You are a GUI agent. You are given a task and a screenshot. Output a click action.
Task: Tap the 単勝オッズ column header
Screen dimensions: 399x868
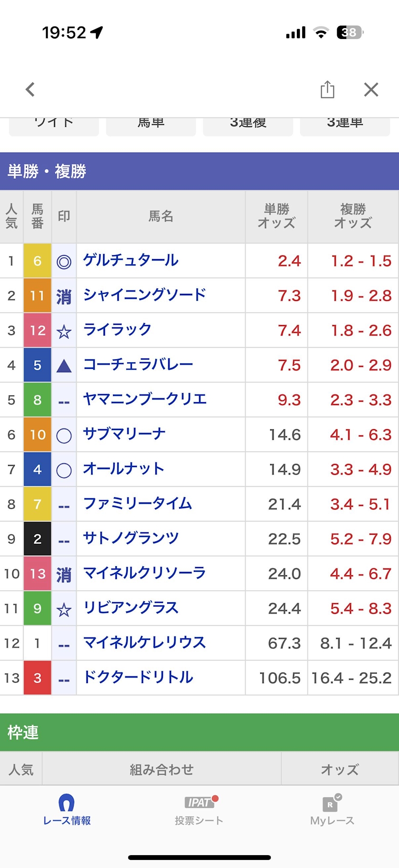pos(276,216)
